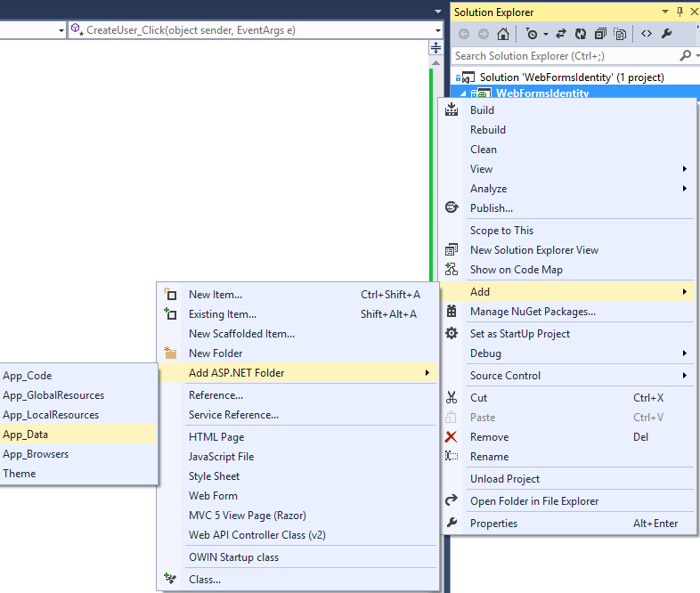Pin the Solution Explorer panel
This screenshot has height=593, width=700.
[x=680, y=12]
